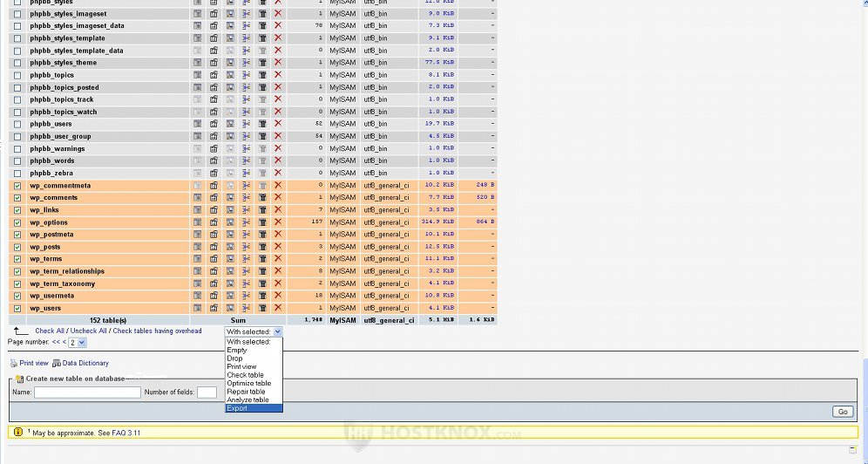This screenshot has height=464, width=868.
Task: Click Insert icon for phpbb_user_group row
Action: pyautogui.click(x=247, y=136)
